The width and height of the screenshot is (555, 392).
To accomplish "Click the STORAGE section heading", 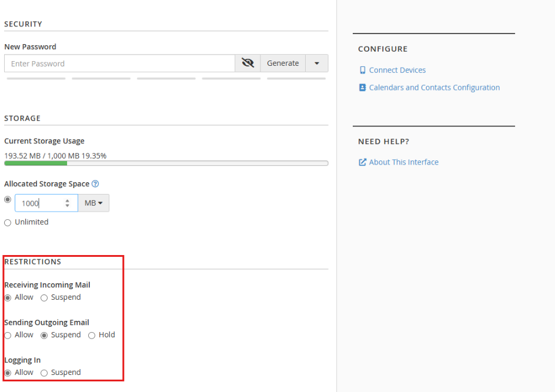I will [x=22, y=118].
